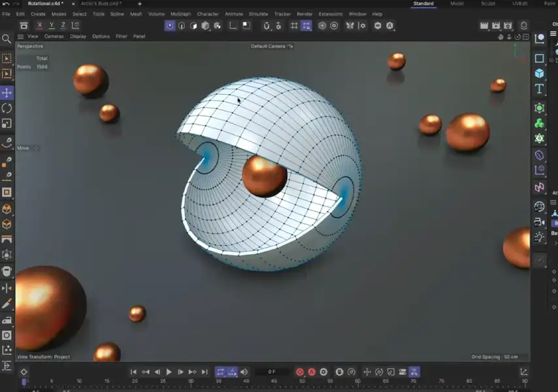Select the Rotate tool
Viewport: 558px width, 392px height.
7,108
